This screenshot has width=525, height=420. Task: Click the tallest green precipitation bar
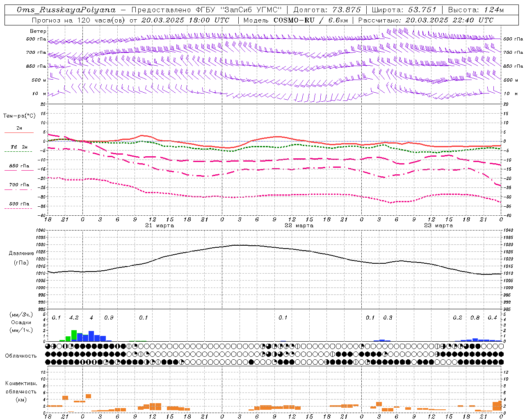pyautogui.click(x=74, y=336)
